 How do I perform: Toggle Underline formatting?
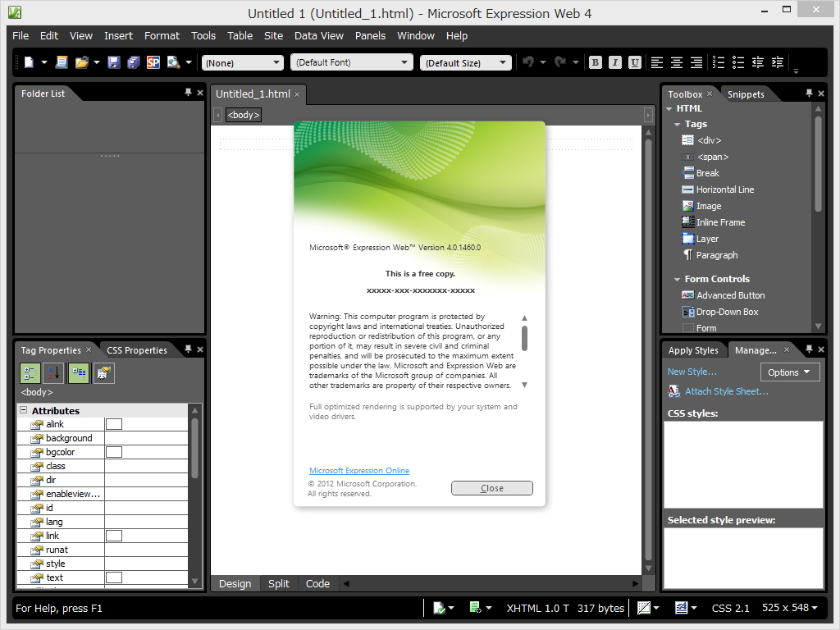635,62
